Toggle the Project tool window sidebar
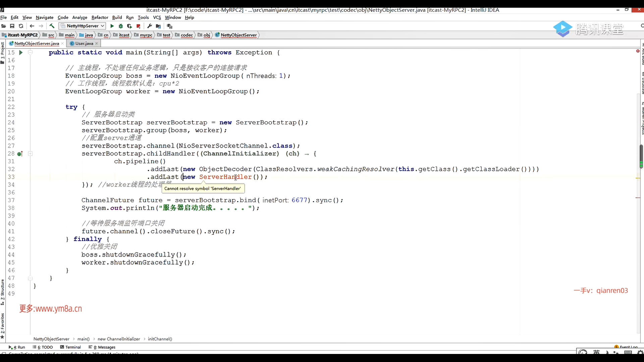Viewport: 644px width, 362px height. [3, 52]
